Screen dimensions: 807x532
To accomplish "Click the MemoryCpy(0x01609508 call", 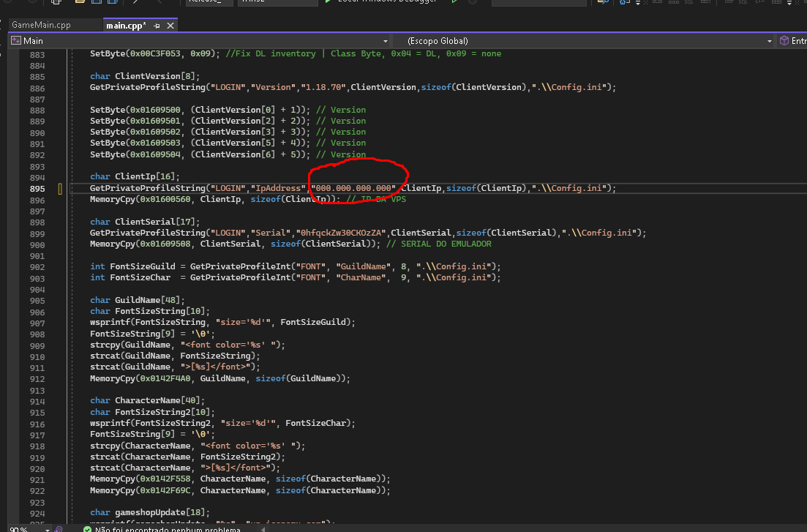I will click(235, 244).
